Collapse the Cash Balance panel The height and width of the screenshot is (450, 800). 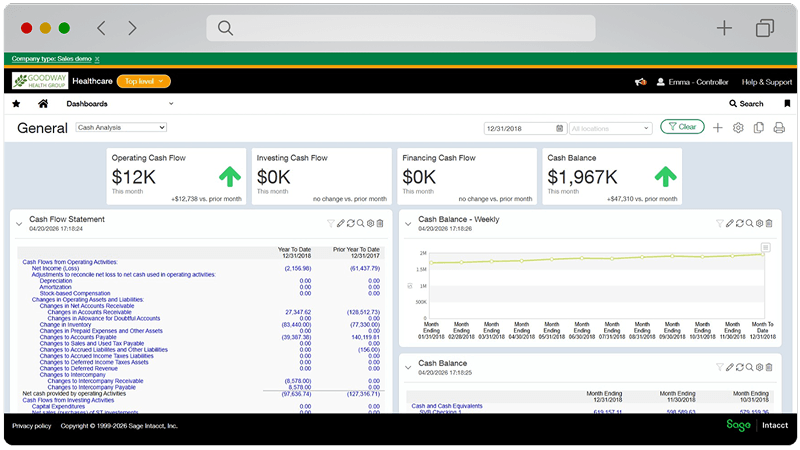pos(408,368)
